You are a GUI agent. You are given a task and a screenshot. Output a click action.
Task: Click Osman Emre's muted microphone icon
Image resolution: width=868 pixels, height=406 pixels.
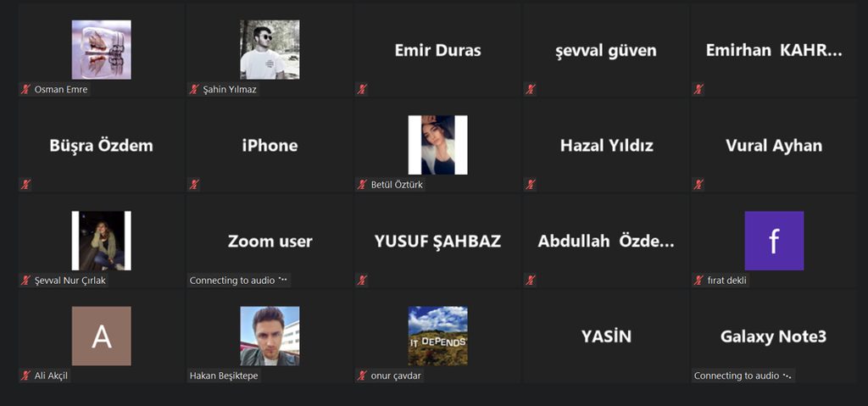click(25, 89)
